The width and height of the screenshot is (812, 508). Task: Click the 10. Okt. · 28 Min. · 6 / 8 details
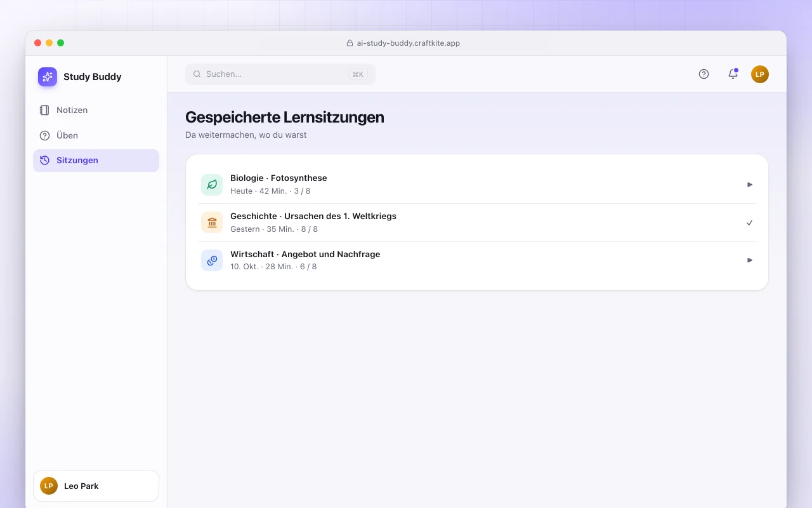coord(273,267)
